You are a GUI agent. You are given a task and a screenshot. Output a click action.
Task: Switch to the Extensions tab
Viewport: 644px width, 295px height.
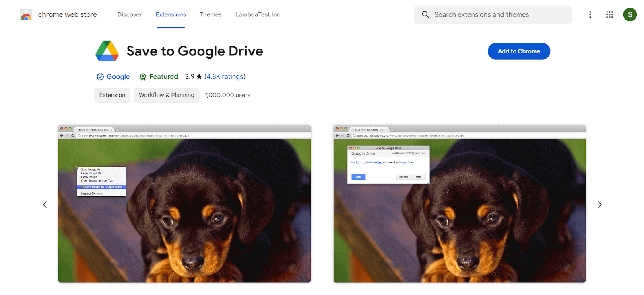click(x=171, y=14)
